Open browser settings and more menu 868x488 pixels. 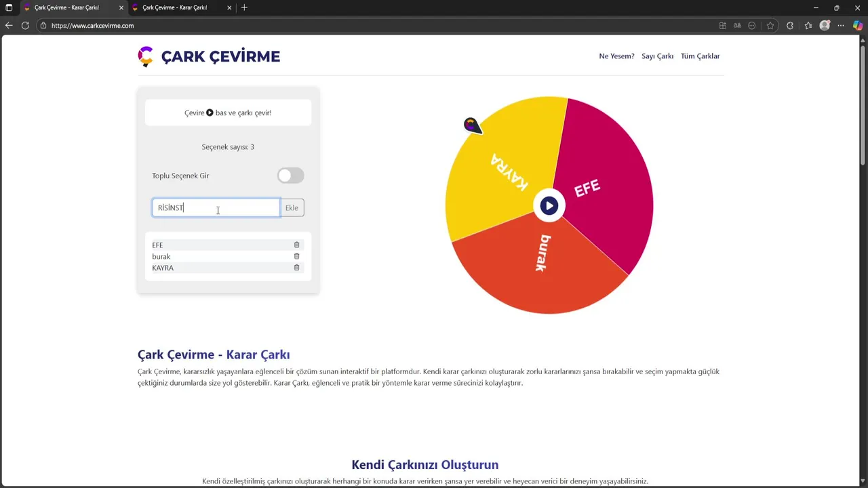(841, 26)
